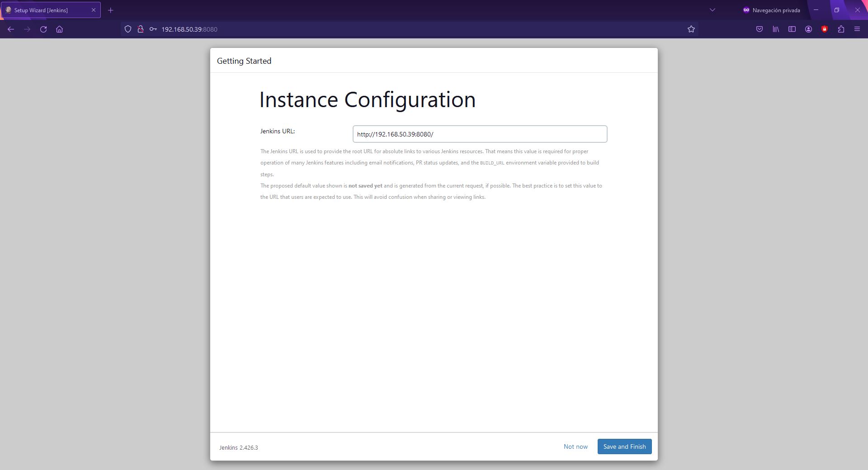Open the browser home page

click(x=59, y=29)
